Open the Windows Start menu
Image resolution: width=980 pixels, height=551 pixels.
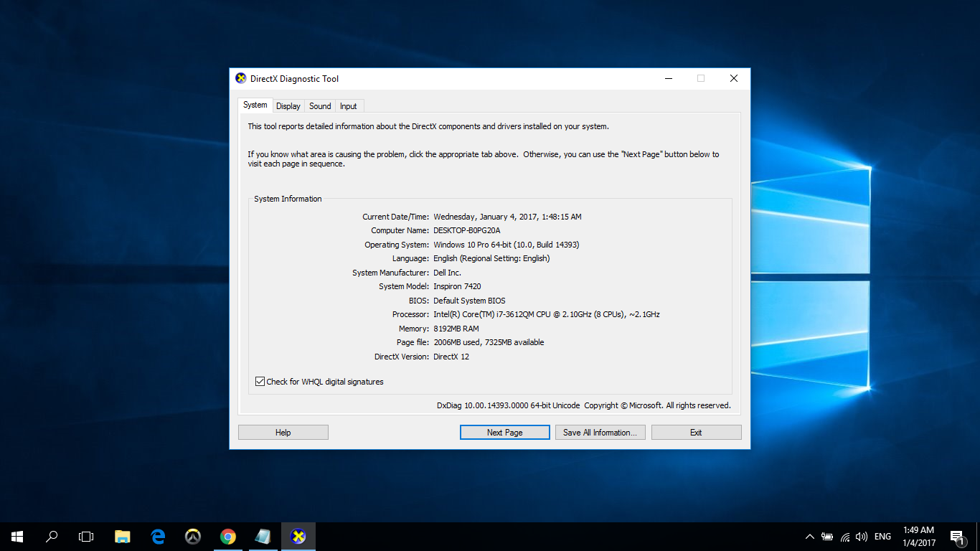click(17, 536)
